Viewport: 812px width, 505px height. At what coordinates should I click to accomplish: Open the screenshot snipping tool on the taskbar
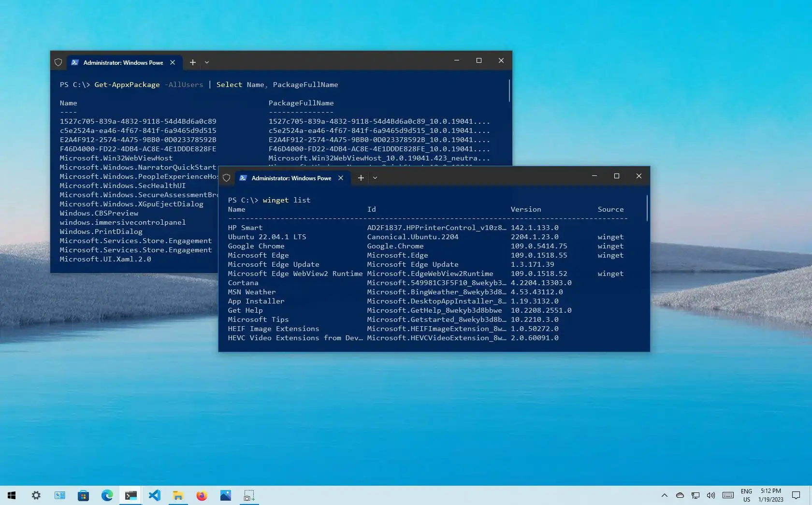pos(249,495)
